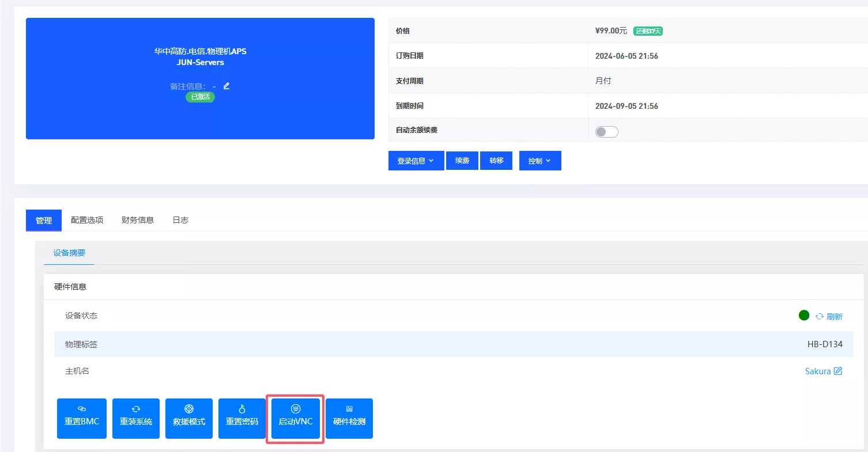
Task: Click the 重装系统 reinstall icon button
Action: click(x=136, y=418)
